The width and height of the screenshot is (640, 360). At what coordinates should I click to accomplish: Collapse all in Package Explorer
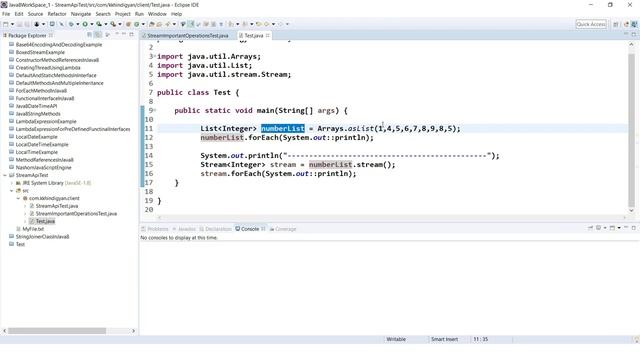[x=89, y=35]
